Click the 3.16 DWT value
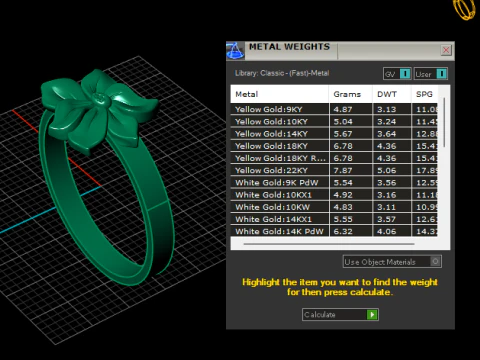 [387, 195]
